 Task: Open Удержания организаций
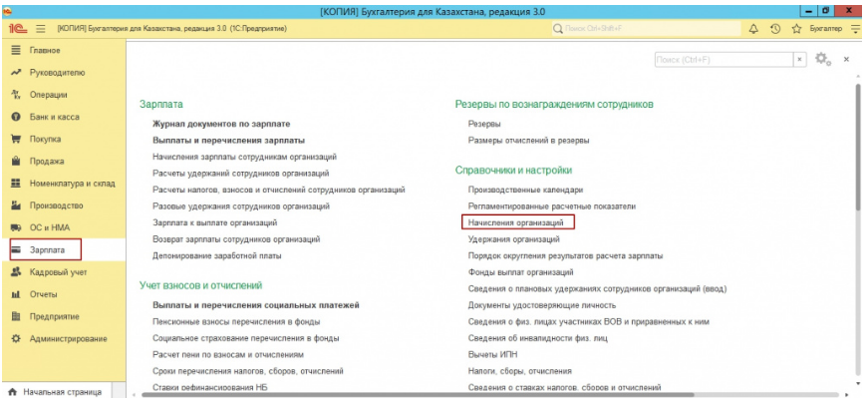pos(513,239)
